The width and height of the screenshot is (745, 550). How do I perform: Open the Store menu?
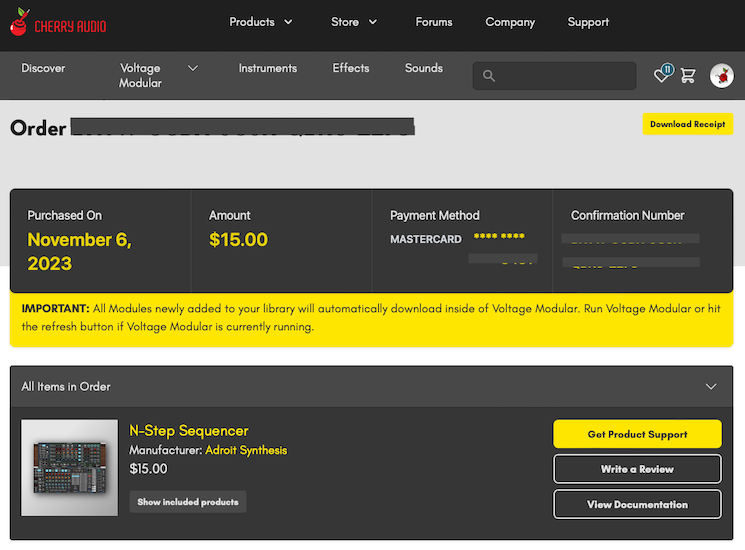345,22
